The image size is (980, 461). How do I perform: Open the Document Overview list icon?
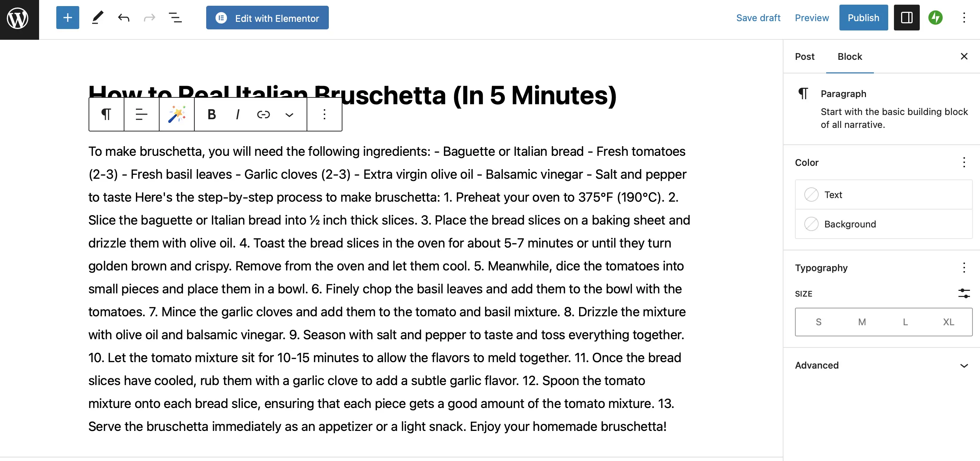175,18
